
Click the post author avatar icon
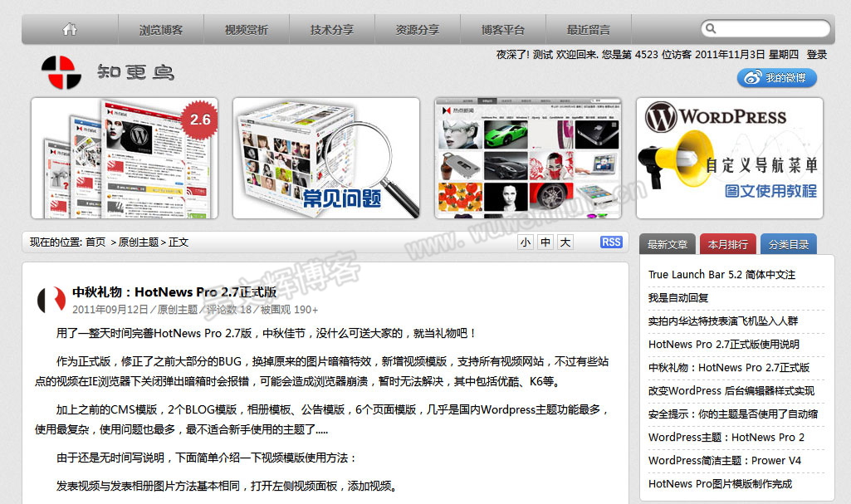(51, 300)
